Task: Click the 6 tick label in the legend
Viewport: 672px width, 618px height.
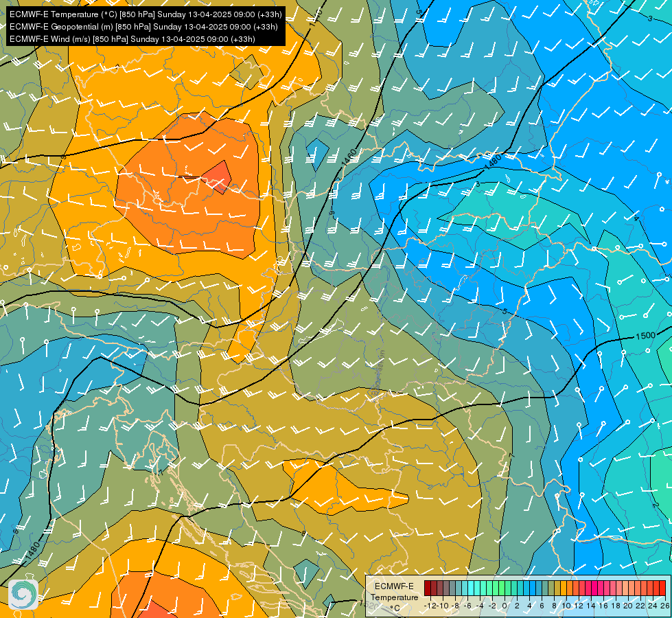Action: pos(542,606)
